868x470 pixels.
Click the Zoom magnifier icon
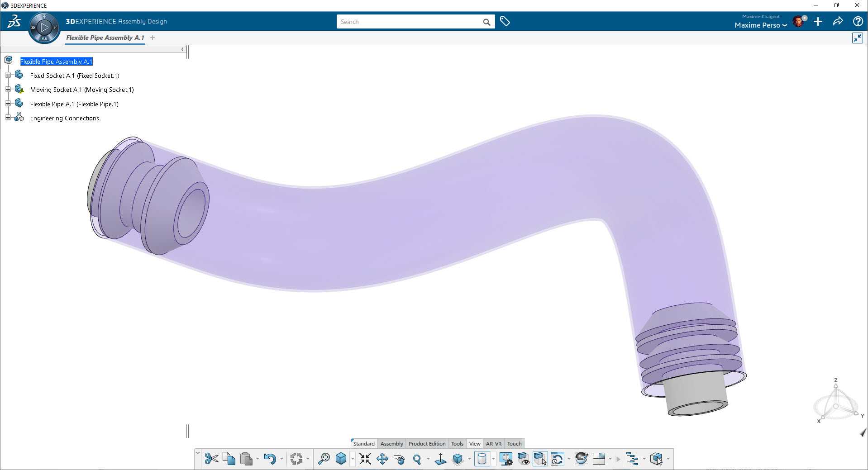417,459
